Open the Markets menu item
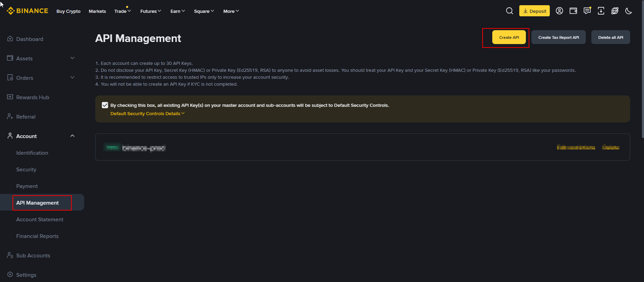This screenshot has height=282, width=644. coord(97,11)
